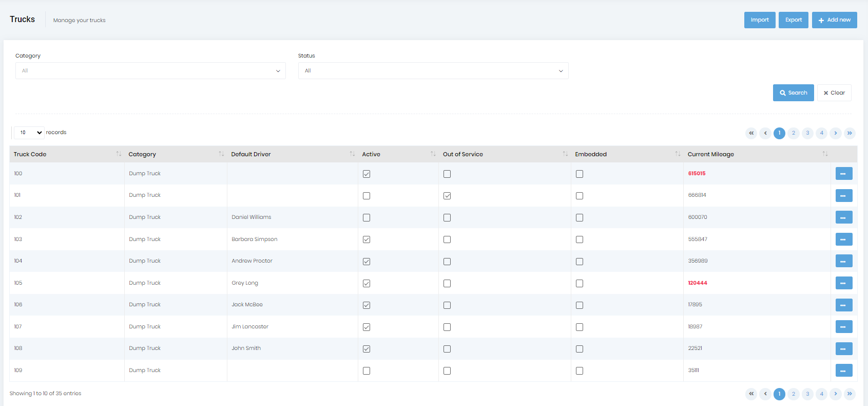Sort by Truck Code column arrows
Viewport: 868px width, 406px height.
coord(119,154)
